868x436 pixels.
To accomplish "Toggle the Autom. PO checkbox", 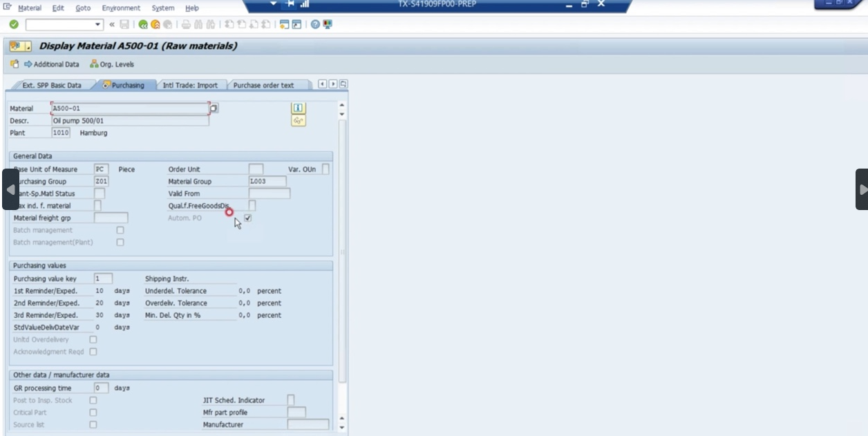I will pos(248,218).
